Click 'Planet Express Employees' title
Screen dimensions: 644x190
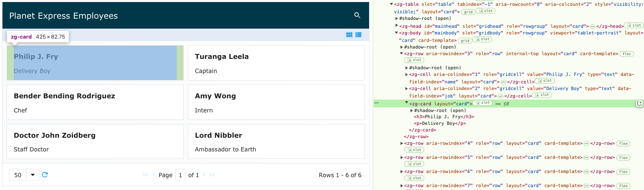point(63,16)
